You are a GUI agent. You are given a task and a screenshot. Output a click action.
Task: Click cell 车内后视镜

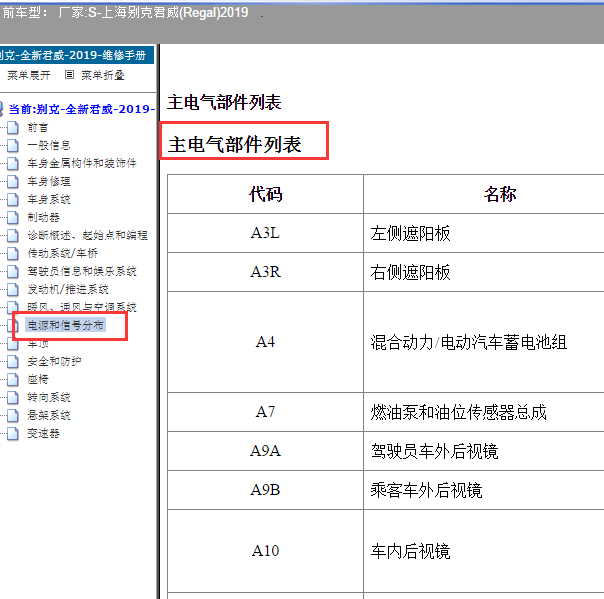coord(484,551)
